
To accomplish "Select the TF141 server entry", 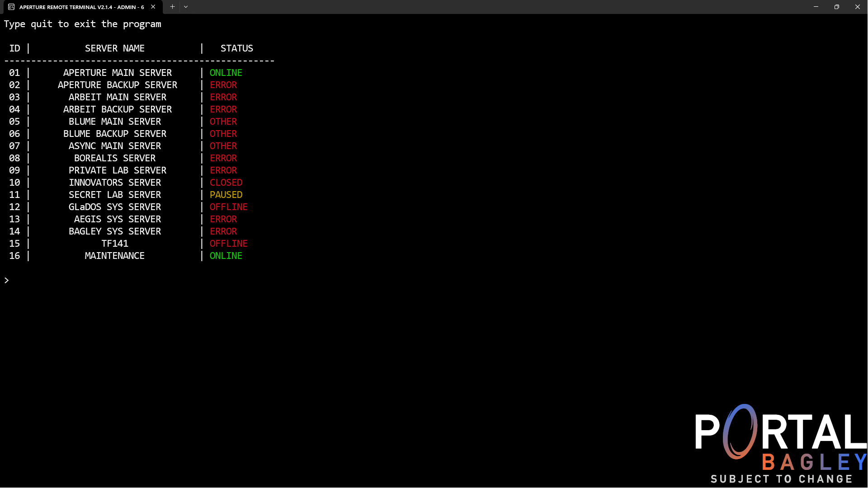I will pyautogui.click(x=114, y=243).
